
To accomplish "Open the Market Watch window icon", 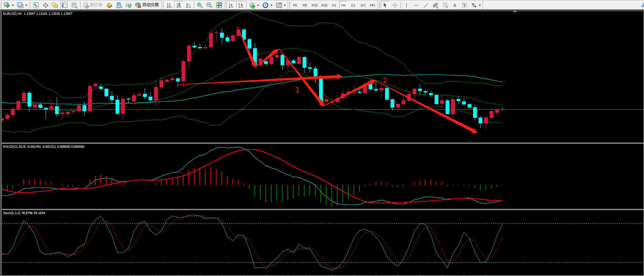I will coord(36,5).
